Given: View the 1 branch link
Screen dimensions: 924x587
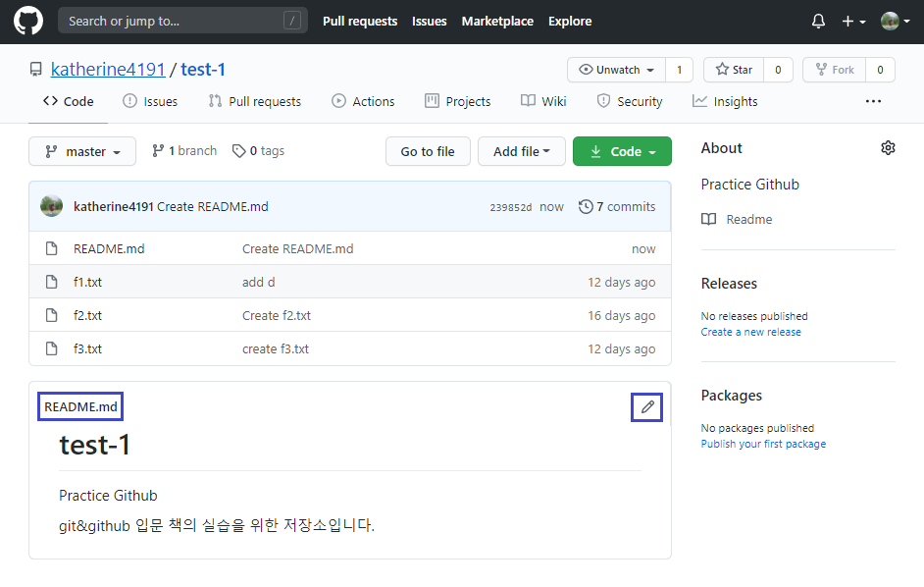Looking at the screenshot, I should click(x=184, y=151).
